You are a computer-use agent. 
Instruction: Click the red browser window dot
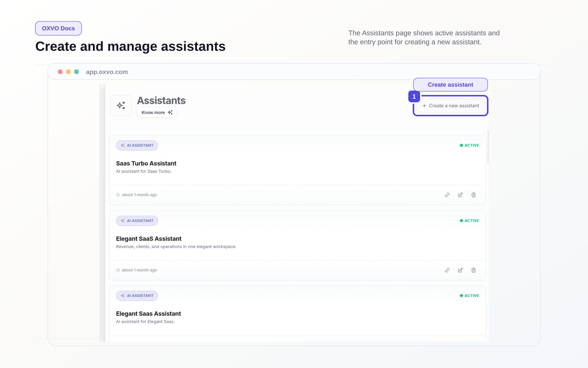coord(60,72)
